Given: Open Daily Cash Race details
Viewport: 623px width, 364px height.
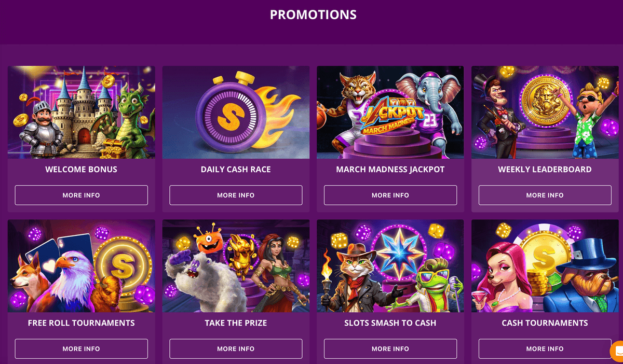Looking at the screenshot, I should coord(236,195).
